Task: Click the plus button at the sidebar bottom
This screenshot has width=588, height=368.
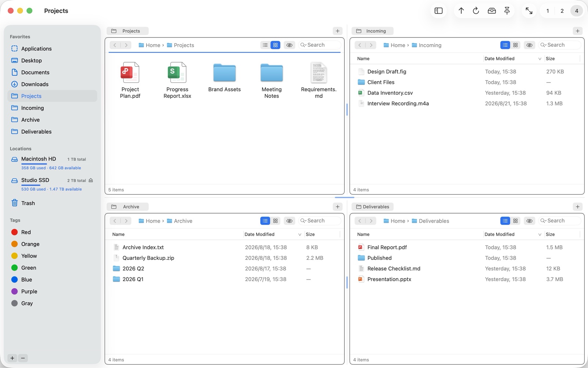Action: [x=12, y=358]
